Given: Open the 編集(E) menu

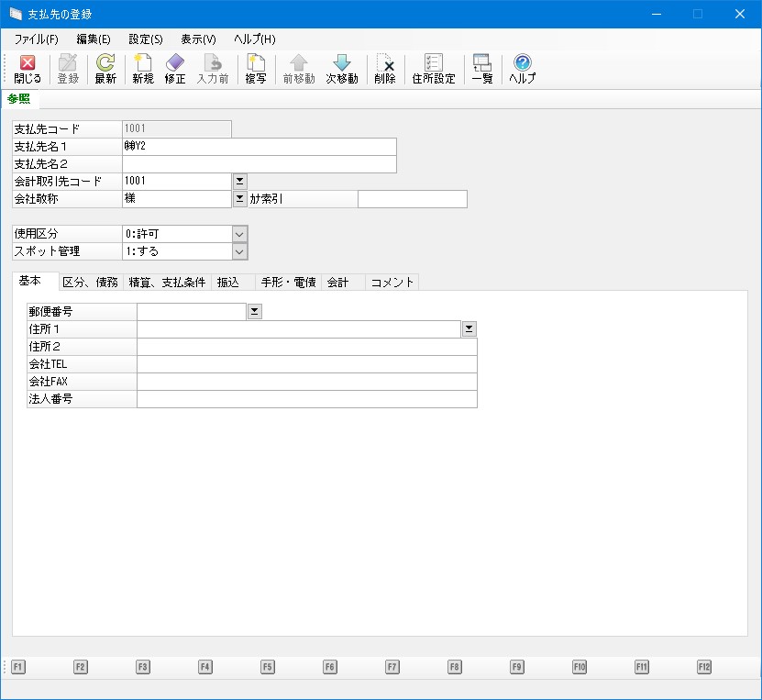Looking at the screenshot, I should 94,39.
